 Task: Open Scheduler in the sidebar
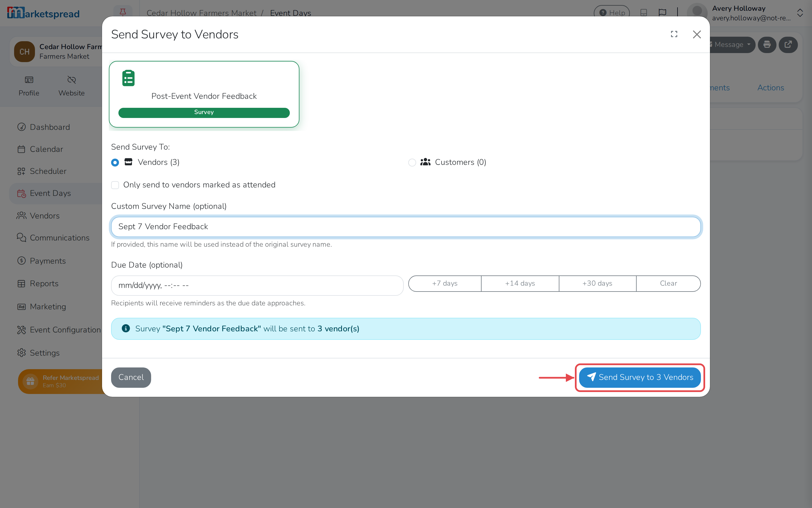coord(48,171)
